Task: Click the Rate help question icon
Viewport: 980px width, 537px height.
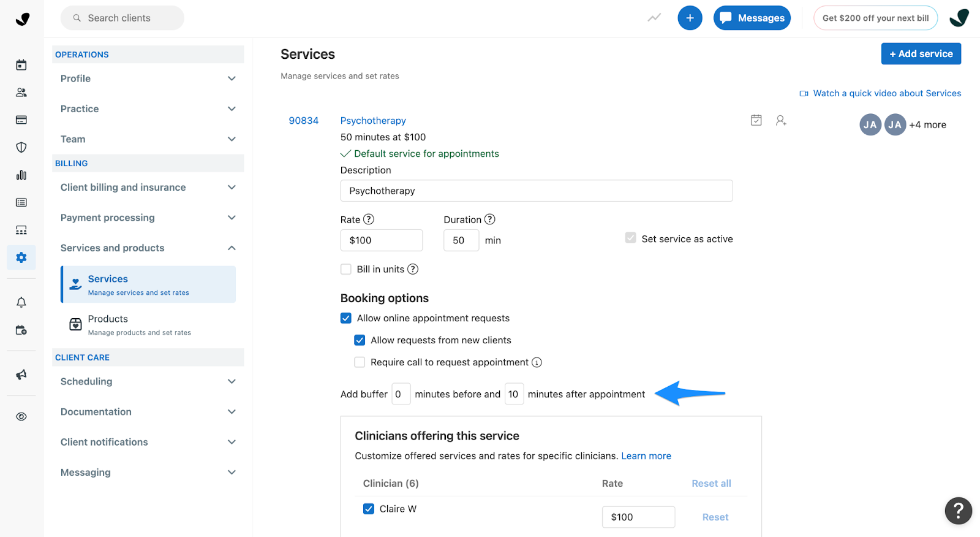Action: (x=369, y=219)
